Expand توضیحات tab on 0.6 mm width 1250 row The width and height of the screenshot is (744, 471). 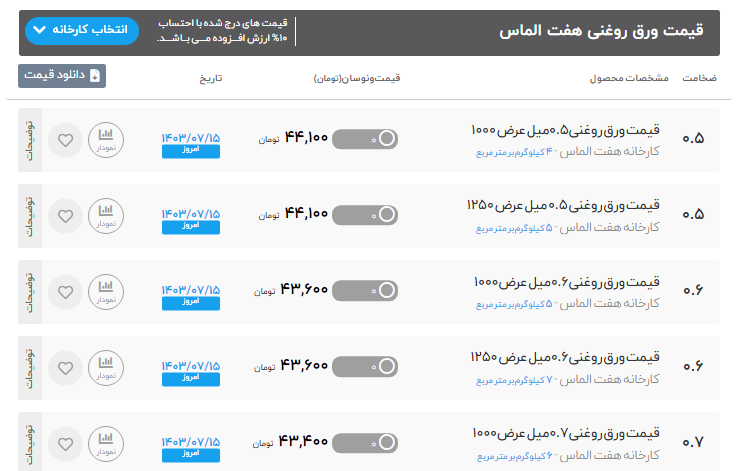pyautogui.click(x=29, y=366)
